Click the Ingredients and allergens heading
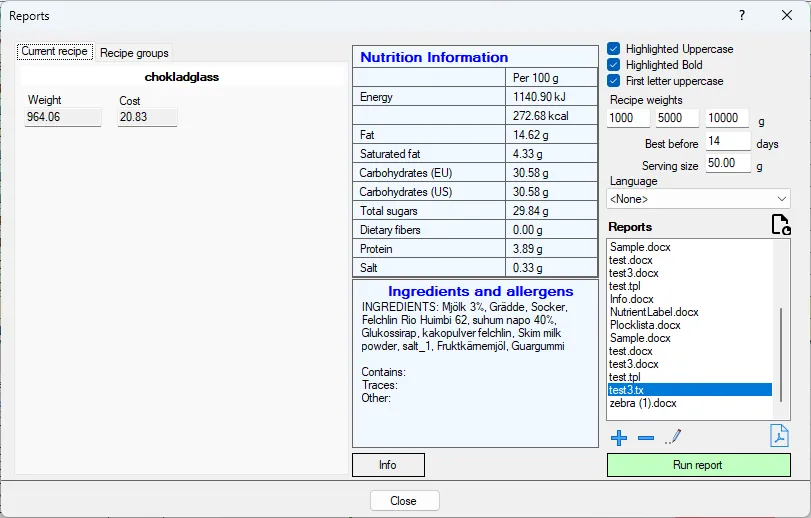Image resolution: width=811 pixels, height=518 pixels. 480,291
